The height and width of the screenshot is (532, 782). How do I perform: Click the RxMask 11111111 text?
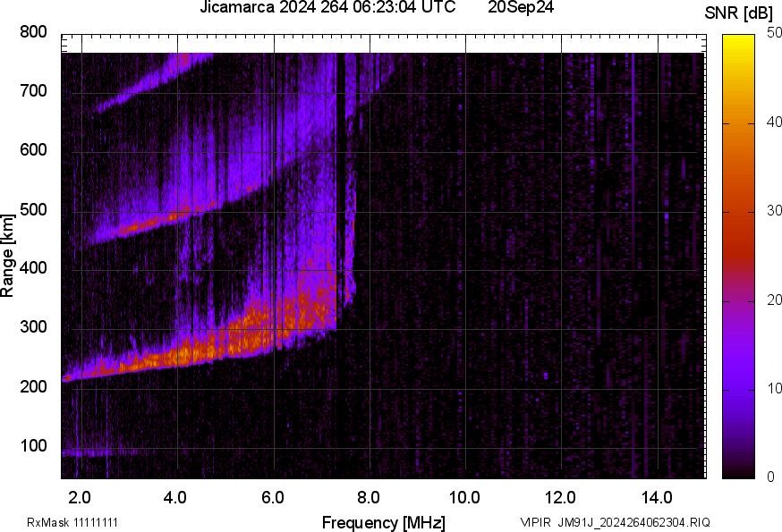point(72,522)
